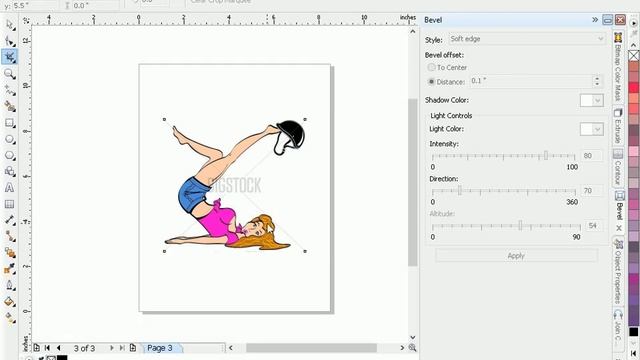The image size is (640, 360).
Task: Select the Shape tool
Action: [9, 41]
